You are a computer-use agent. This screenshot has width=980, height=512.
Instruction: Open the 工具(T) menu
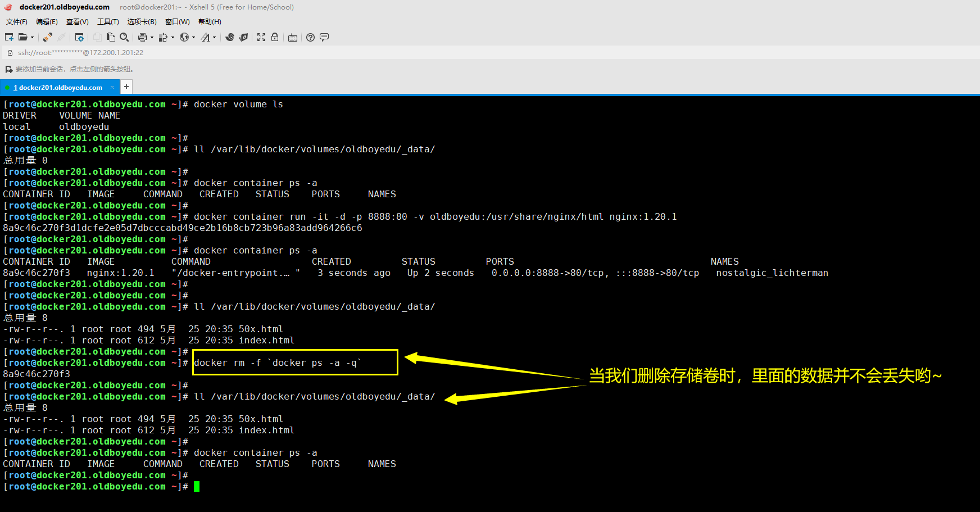(x=108, y=22)
